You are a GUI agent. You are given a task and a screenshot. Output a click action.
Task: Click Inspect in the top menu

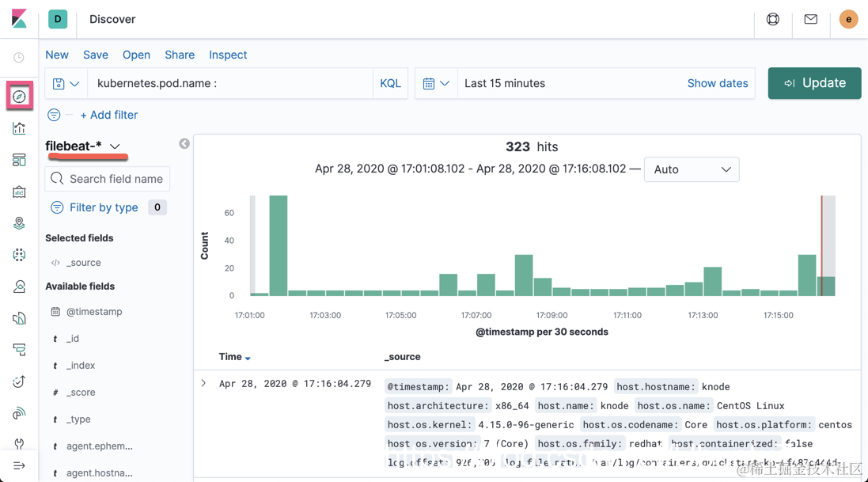(x=228, y=55)
